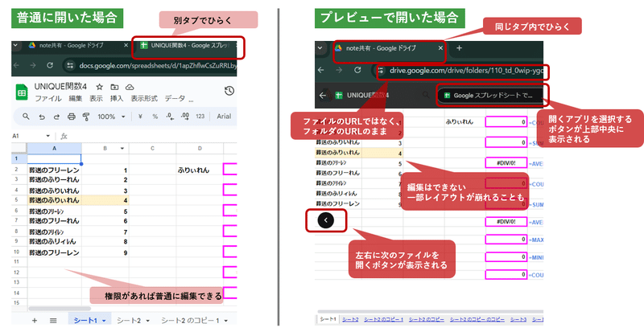Click the horizontal scrollbar in the left spreadsheet

[x=60, y=309]
